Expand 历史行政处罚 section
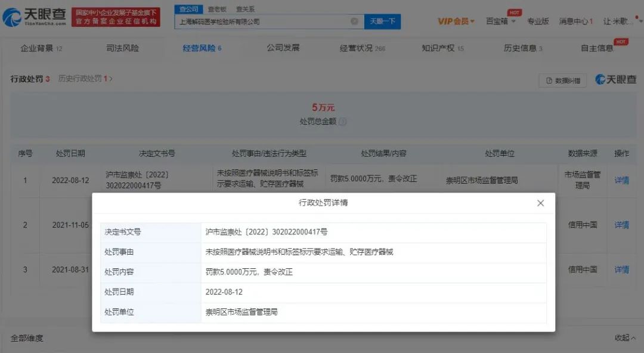The width and height of the screenshot is (644, 353). point(85,79)
